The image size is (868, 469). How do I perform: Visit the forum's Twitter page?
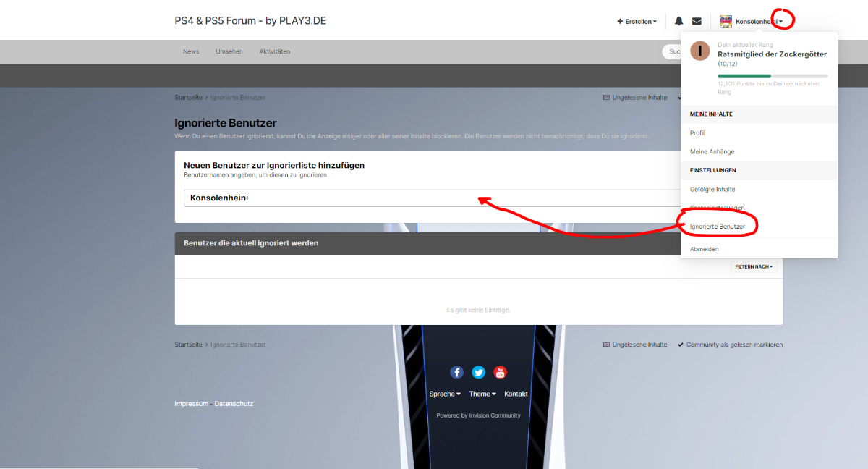[x=478, y=372]
